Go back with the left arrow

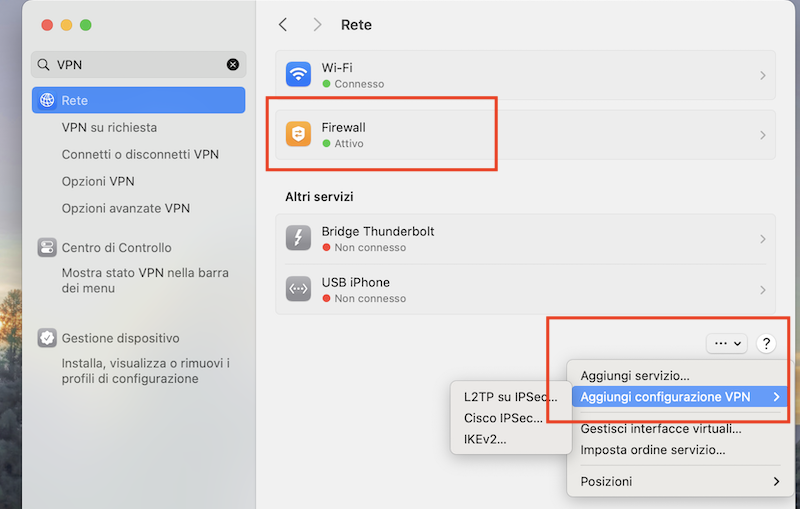point(283,25)
